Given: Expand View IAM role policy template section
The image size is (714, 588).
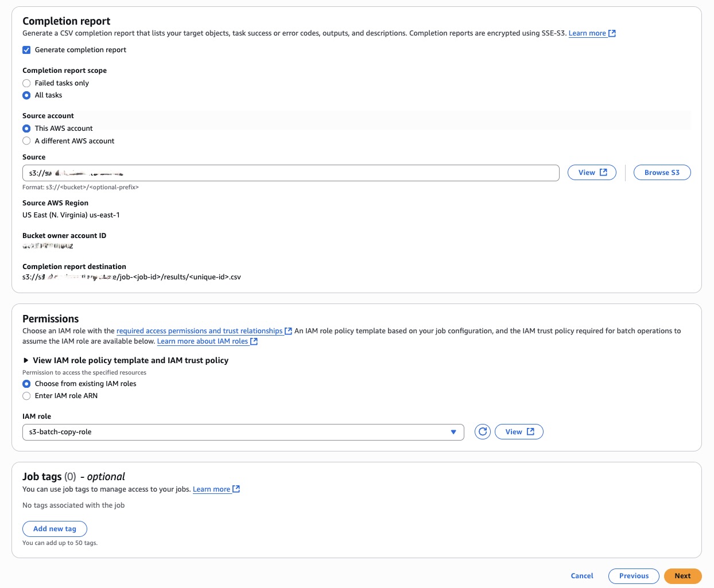Looking at the screenshot, I should click(x=26, y=360).
